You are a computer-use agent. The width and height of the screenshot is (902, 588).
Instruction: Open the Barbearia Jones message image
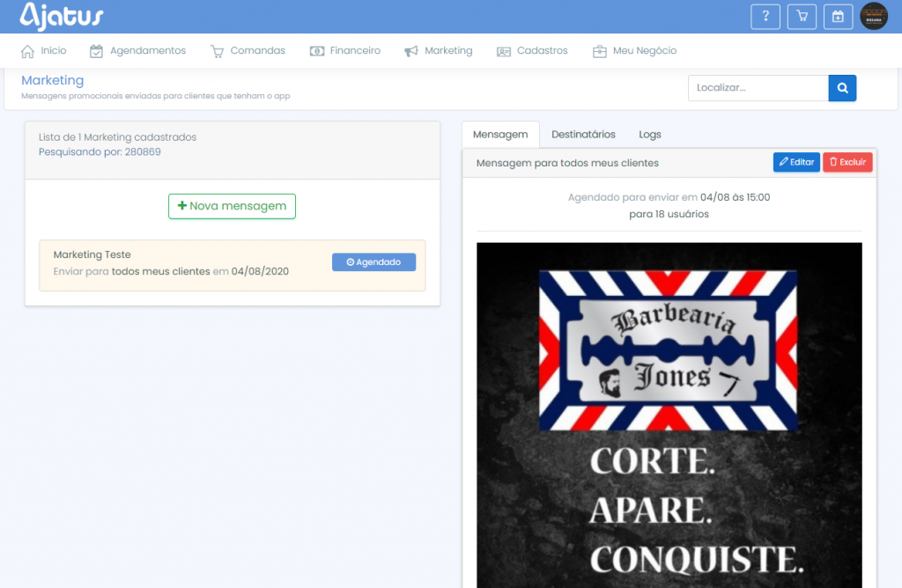click(669, 415)
